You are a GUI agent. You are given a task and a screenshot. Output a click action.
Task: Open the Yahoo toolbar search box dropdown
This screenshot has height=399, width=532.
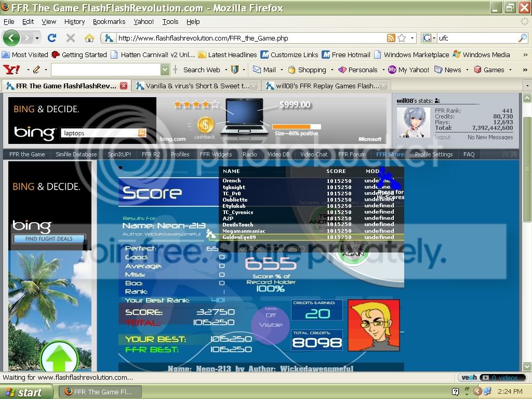point(165,70)
